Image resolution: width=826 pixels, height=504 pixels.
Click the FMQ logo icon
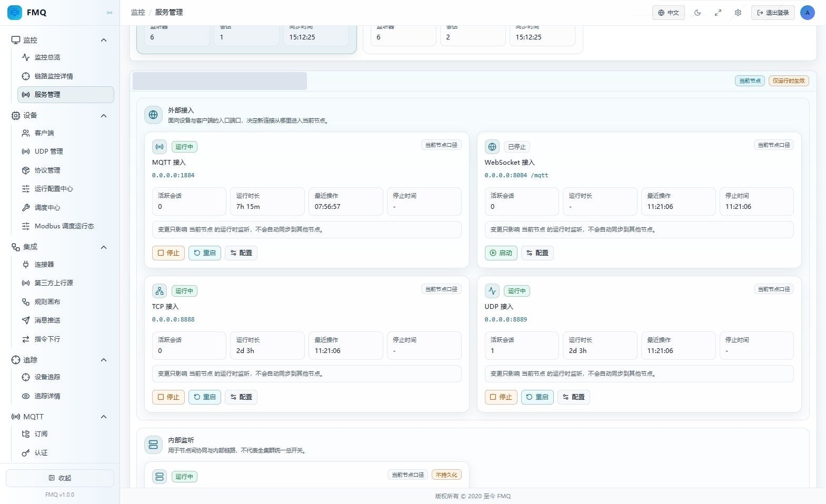point(15,12)
